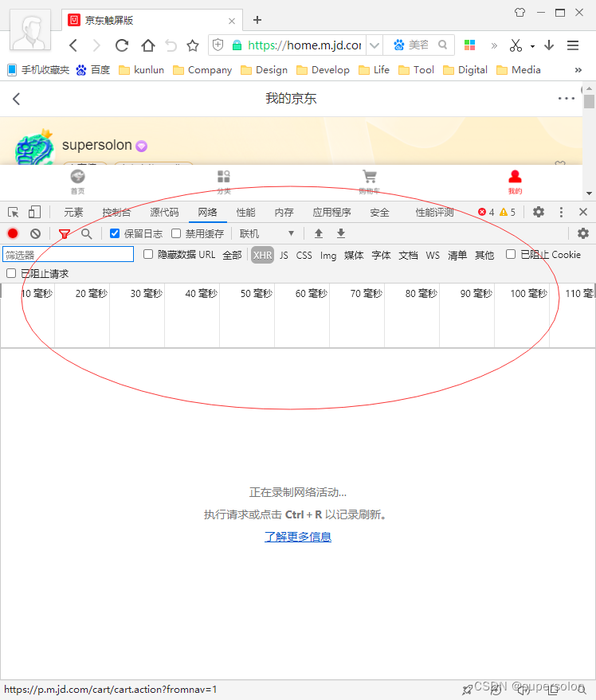Toggle the red filter funnel icon
The width and height of the screenshot is (596, 700).
(x=65, y=233)
